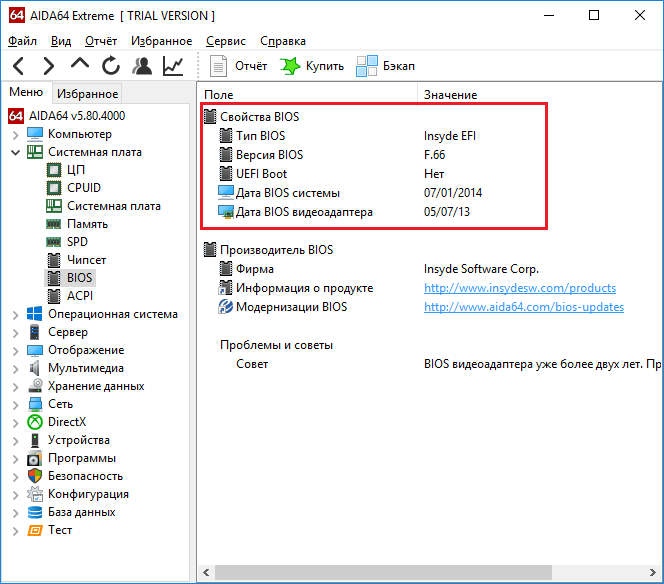Expand the Конфигурация tree node
This screenshot has width=664, height=584.
(x=16, y=495)
